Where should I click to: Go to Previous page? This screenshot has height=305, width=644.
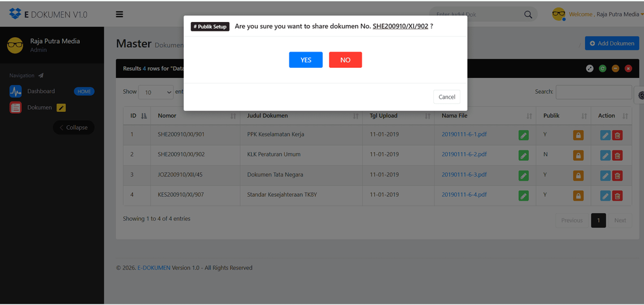coord(572,221)
